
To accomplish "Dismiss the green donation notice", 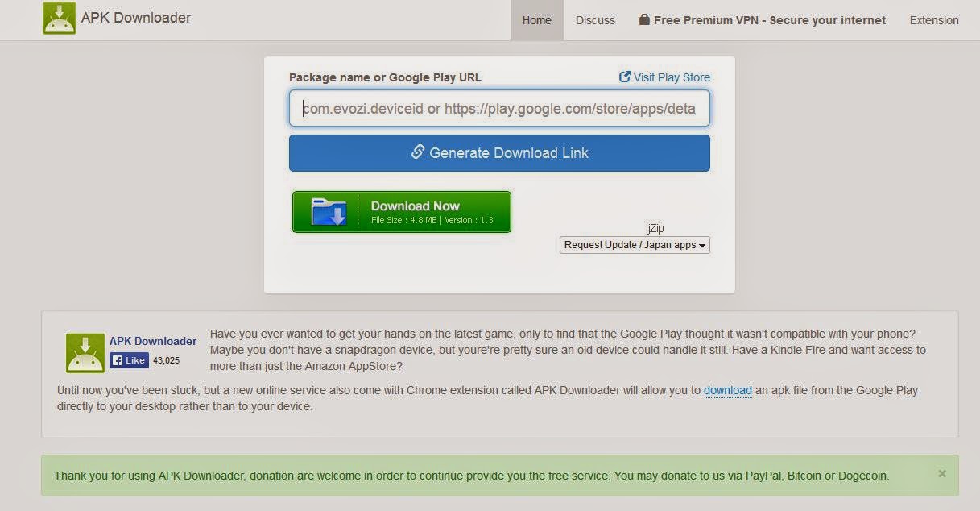I will (x=941, y=474).
